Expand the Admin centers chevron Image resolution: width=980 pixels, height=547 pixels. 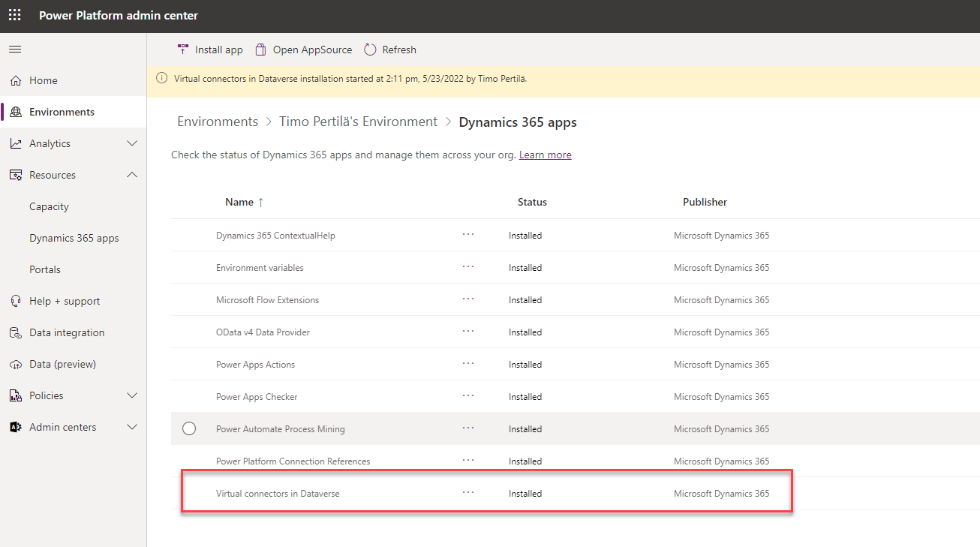coord(132,427)
